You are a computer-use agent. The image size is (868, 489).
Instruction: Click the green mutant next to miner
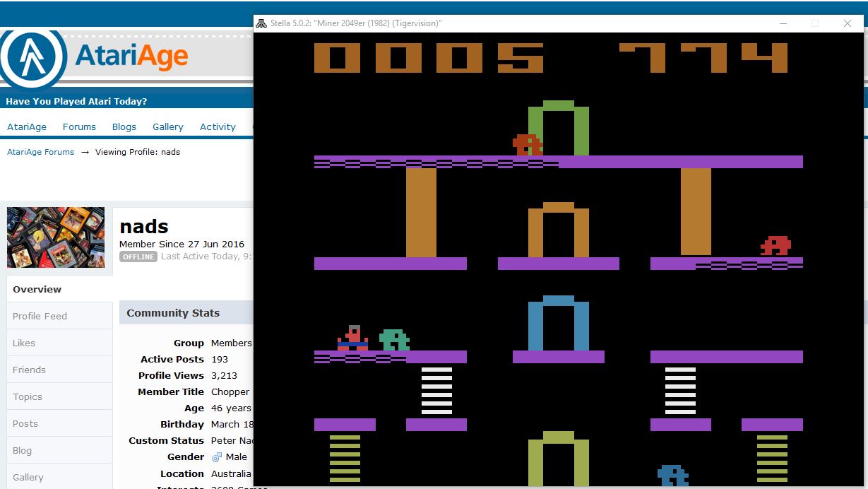click(394, 340)
